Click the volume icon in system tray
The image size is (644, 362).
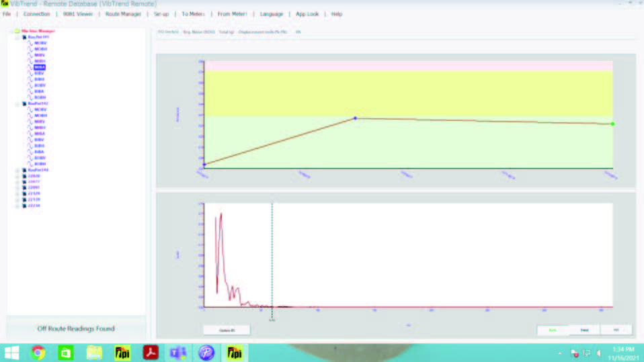(x=598, y=353)
